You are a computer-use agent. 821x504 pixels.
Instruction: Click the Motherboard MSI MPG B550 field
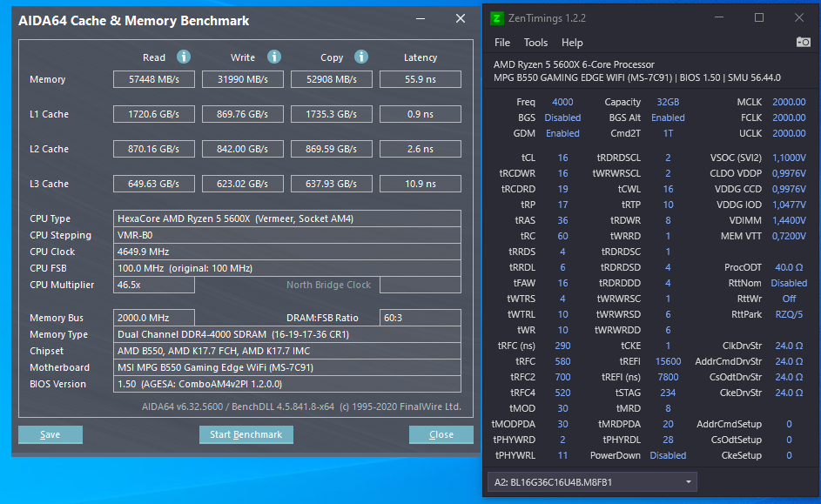coord(287,367)
